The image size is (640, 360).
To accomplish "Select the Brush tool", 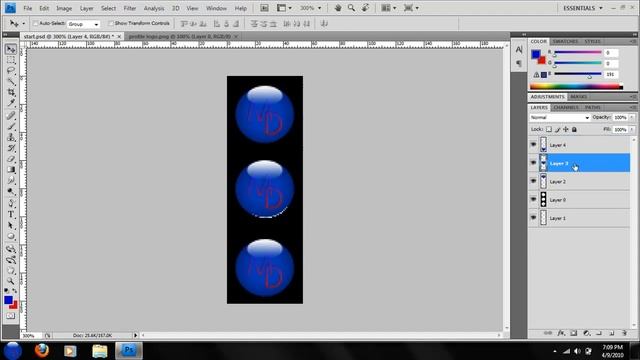I will [11, 127].
